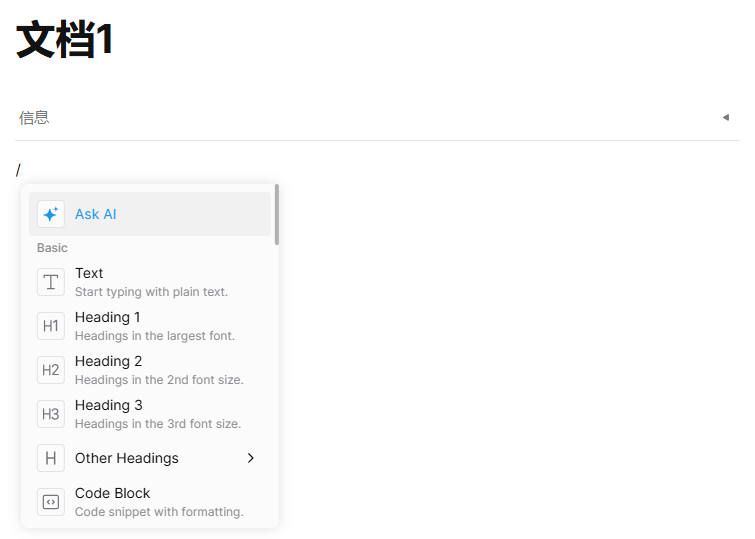Viewport: 755px width, 539px height.
Task: Expand Other Headings submenu chevron
Action: point(250,458)
